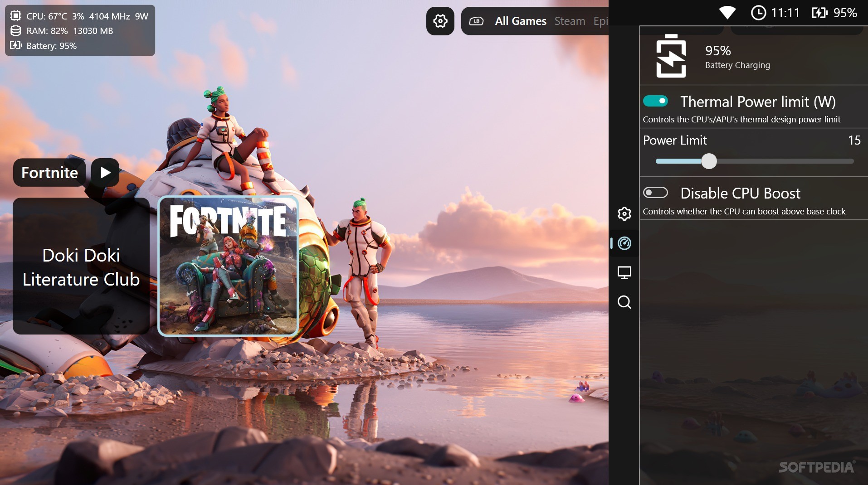The image size is (868, 485).
Task: Select the Fortnite cover art thumbnail
Action: 228,266
